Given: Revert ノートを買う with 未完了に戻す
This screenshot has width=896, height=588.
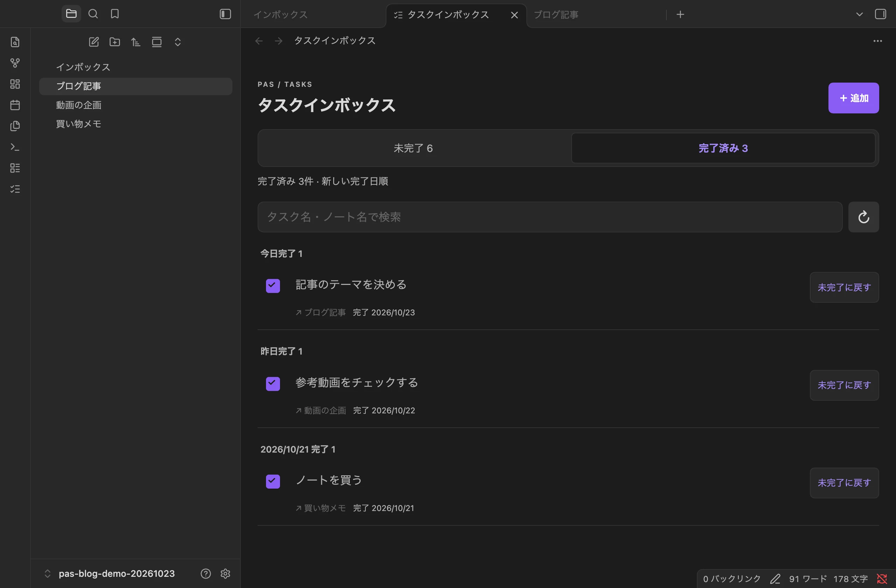Looking at the screenshot, I should 844,483.
